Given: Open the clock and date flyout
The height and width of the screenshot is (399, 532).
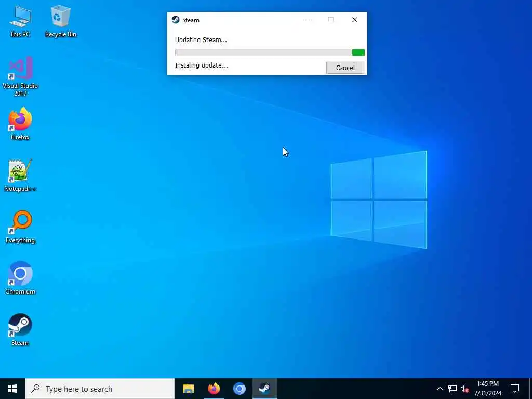Looking at the screenshot, I should [x=487, y=389].
